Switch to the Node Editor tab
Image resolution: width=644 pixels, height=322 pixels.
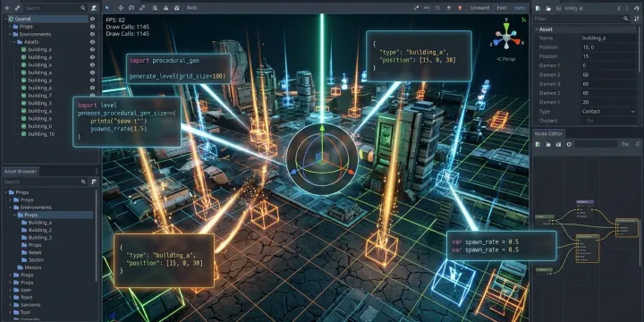click(x=548, y=133)
